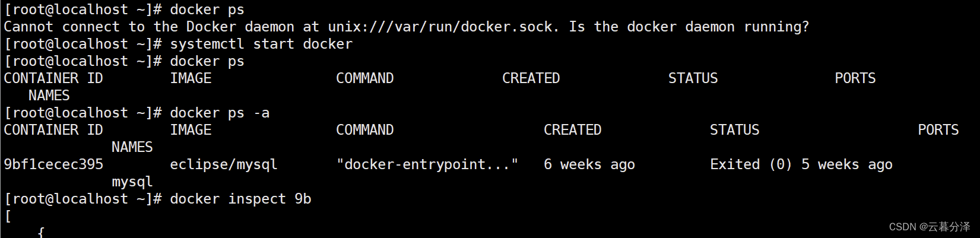Click the "systemctl start docker" command
Image resolution: width=980 pixels, height=238 pixels.
coord(261,44)
